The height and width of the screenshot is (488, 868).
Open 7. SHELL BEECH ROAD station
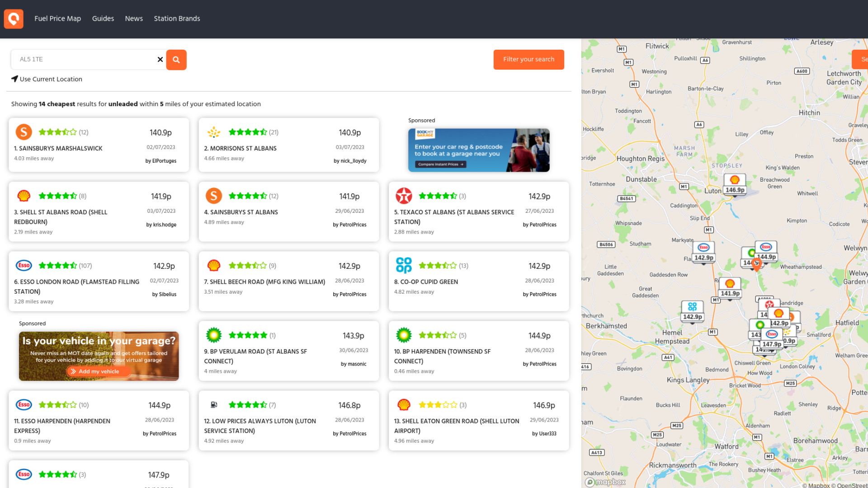(264, 282)
